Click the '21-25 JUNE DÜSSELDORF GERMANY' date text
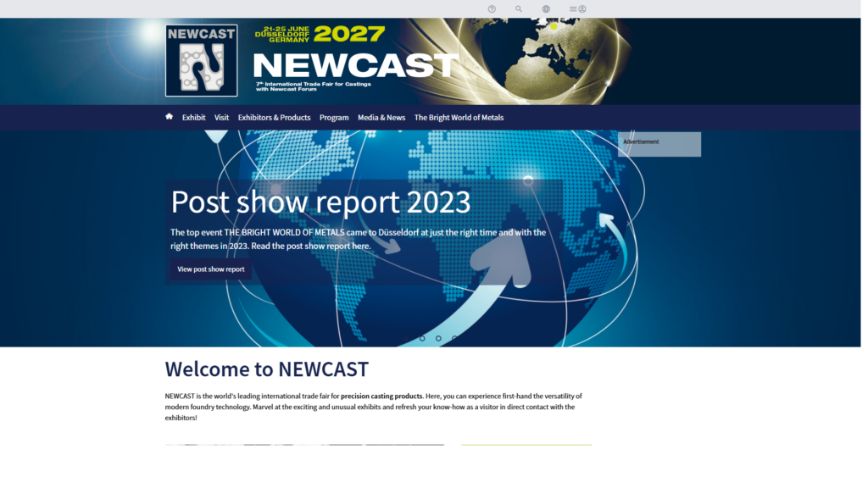This screenshot has width=868, height=488. [282, 34]
